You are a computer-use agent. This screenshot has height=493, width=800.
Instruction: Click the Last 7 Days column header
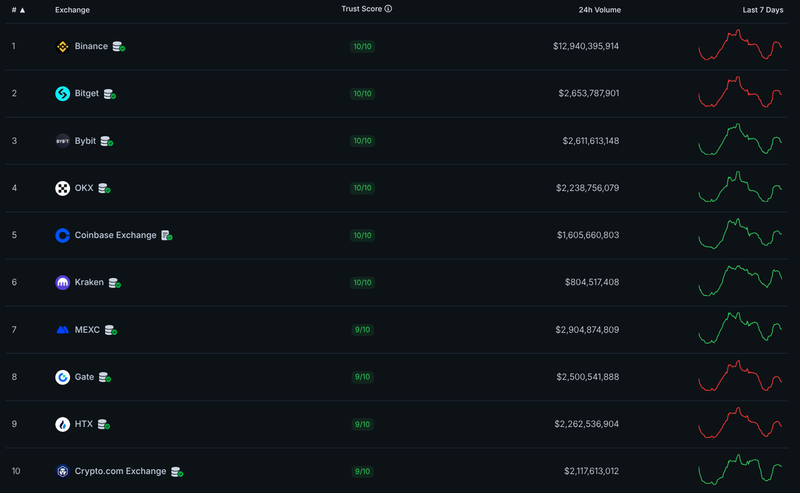click(763, 10)
